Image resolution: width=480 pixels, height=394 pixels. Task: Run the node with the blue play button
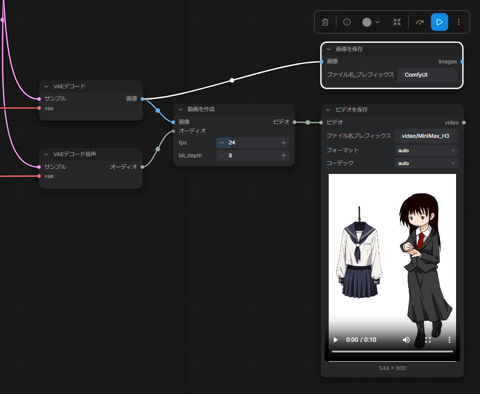(439, 22)
